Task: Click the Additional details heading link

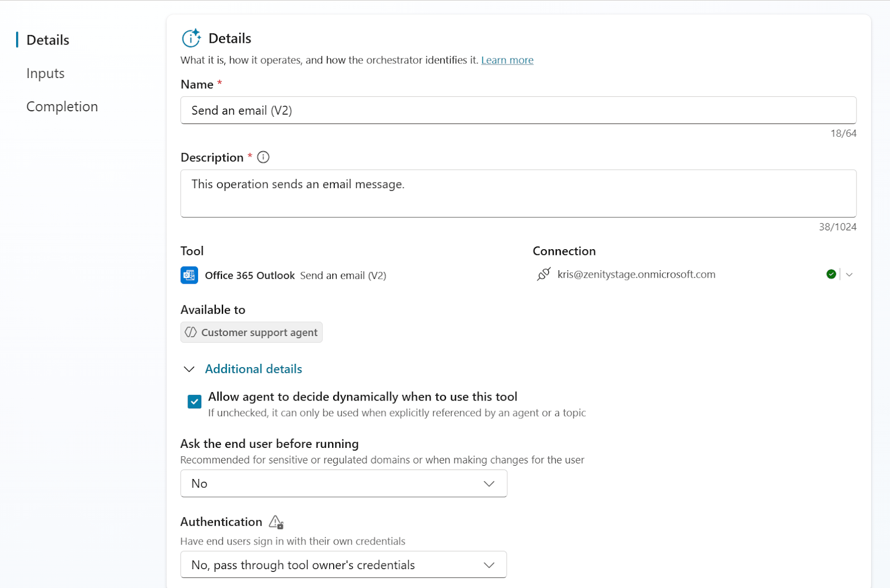Action: tap(254, 369)
